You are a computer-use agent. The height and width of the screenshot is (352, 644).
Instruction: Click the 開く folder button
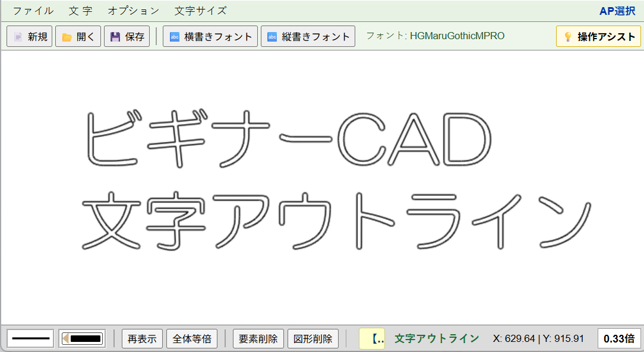tap(78, 37)
